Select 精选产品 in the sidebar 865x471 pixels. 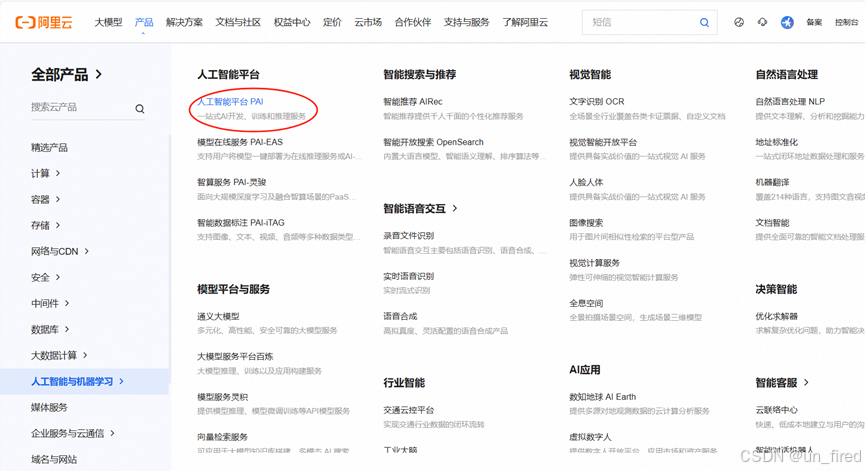(49, 147)
